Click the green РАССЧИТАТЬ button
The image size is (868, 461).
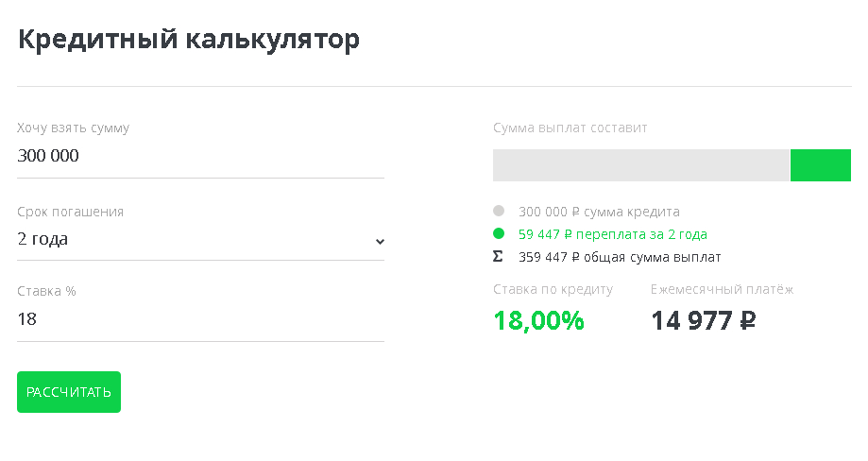pyautogui.click(x=69, y=392)
